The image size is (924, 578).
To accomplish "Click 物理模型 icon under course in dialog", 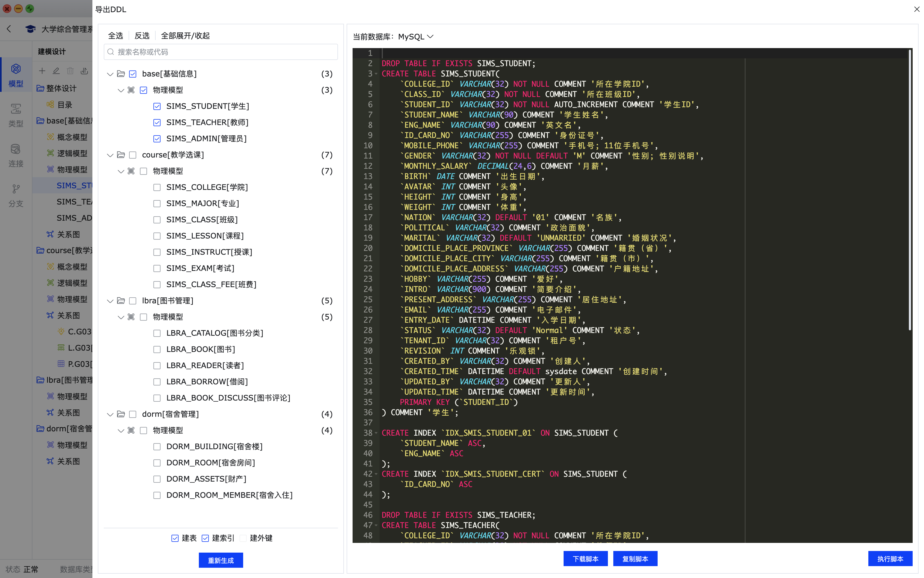I will point(131,171).
